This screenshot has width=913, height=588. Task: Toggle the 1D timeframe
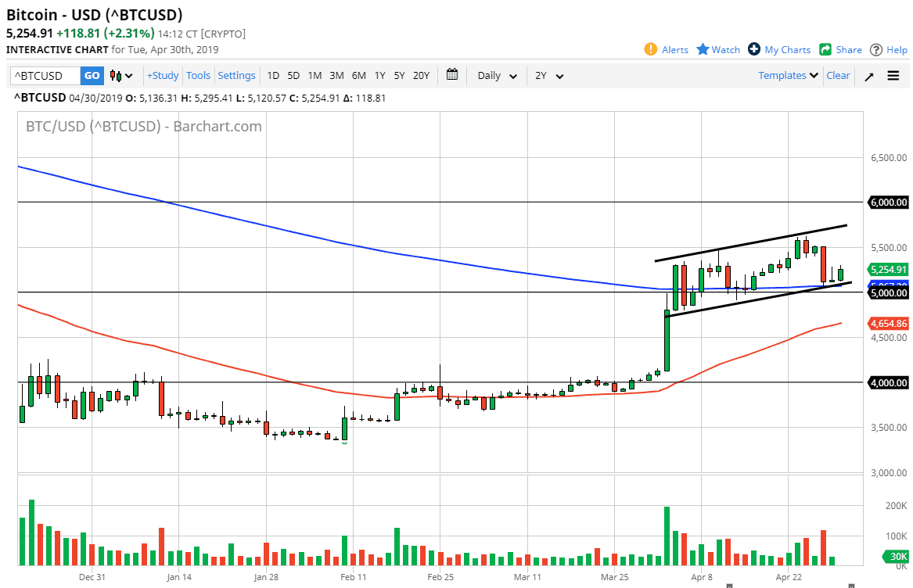click(273, 75)
